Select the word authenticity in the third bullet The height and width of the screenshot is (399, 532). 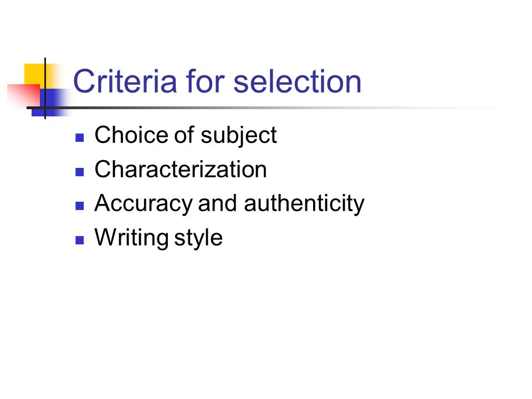pyautogui.click(x=304, y=204)
